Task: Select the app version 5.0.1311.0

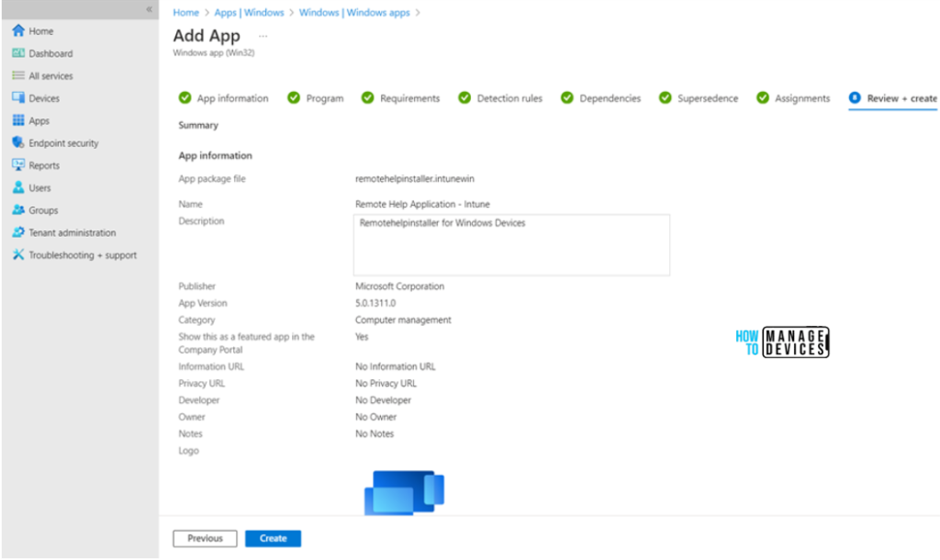Action: [375, 303]
